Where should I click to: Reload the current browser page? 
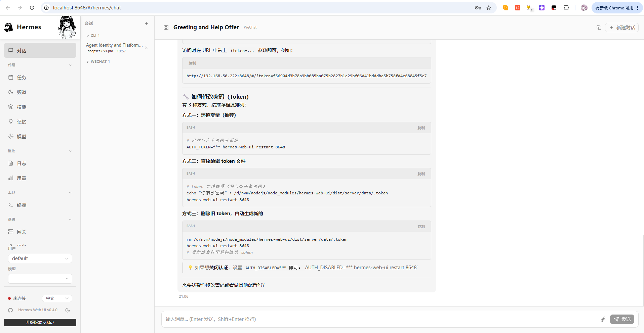point(32,8)
